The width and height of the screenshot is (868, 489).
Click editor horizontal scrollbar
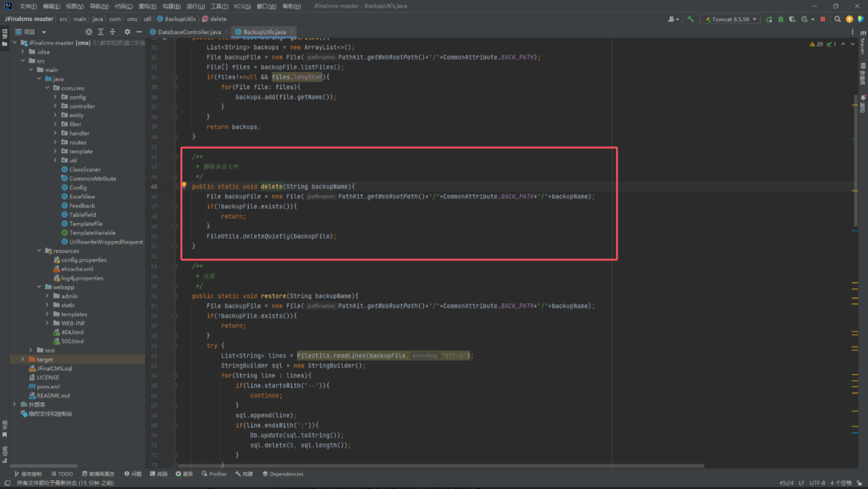pos(441,466)
